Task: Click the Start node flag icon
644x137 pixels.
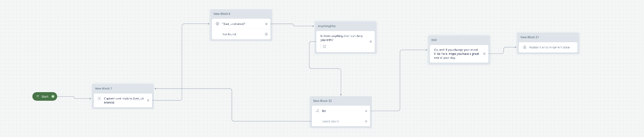Action: click(x=38, y=97)
